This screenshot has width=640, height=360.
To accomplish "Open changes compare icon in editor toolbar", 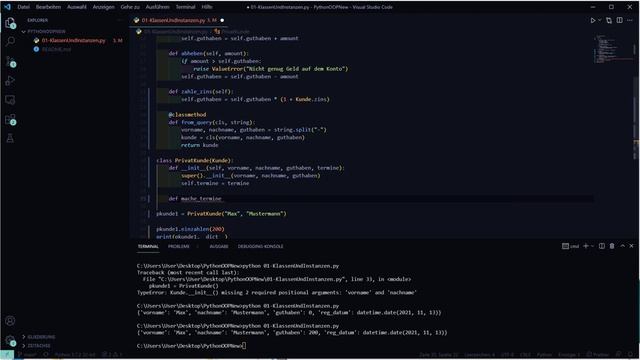I will point(609,20).
